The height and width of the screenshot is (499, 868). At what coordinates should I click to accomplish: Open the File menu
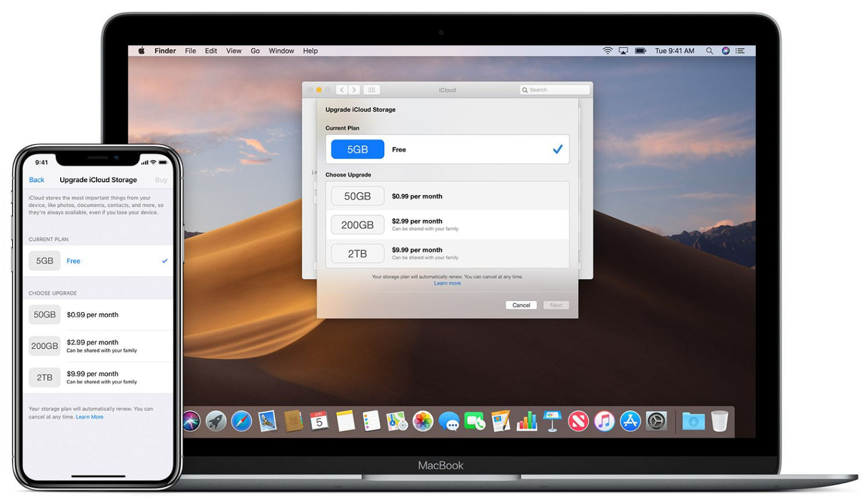190,51
